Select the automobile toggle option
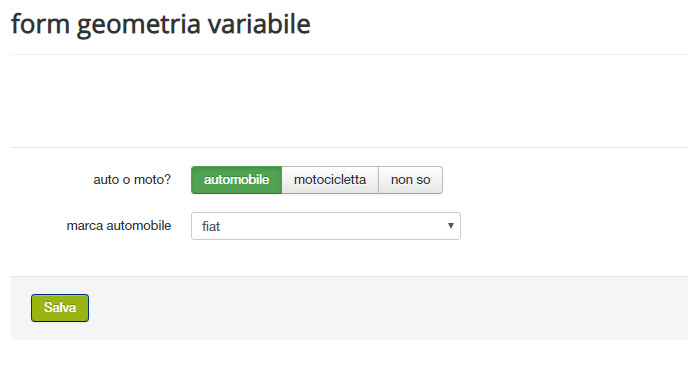 (236, 180)
